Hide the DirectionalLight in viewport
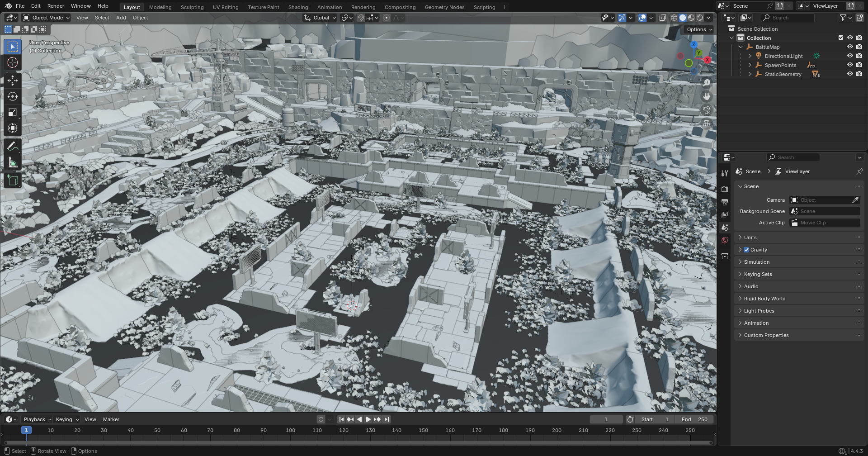The width and height of the screenshot is (868, 456). pos(850,56)
